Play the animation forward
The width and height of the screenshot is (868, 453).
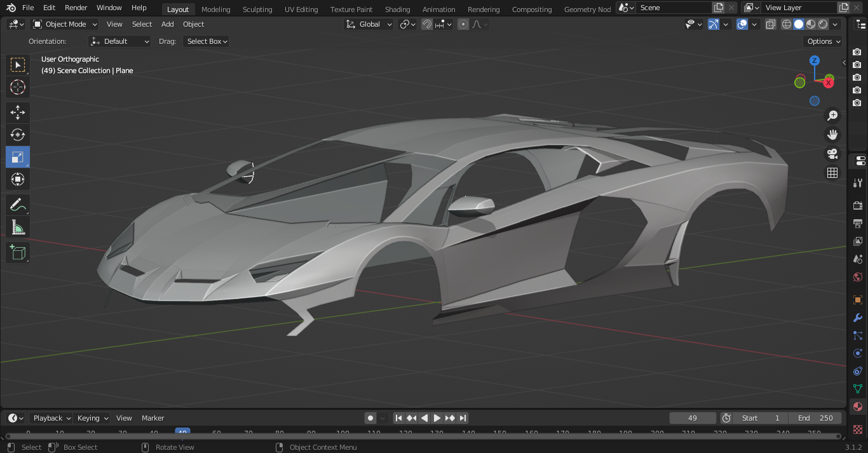pyautogui.click(x=437, y=418)
